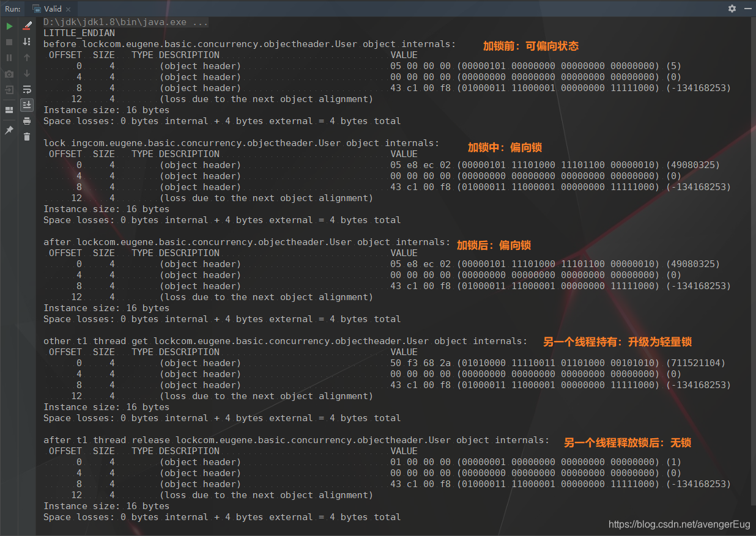Click the Pause output icon
This screenshot has width=756, height=536.
[x=9, y=57]
